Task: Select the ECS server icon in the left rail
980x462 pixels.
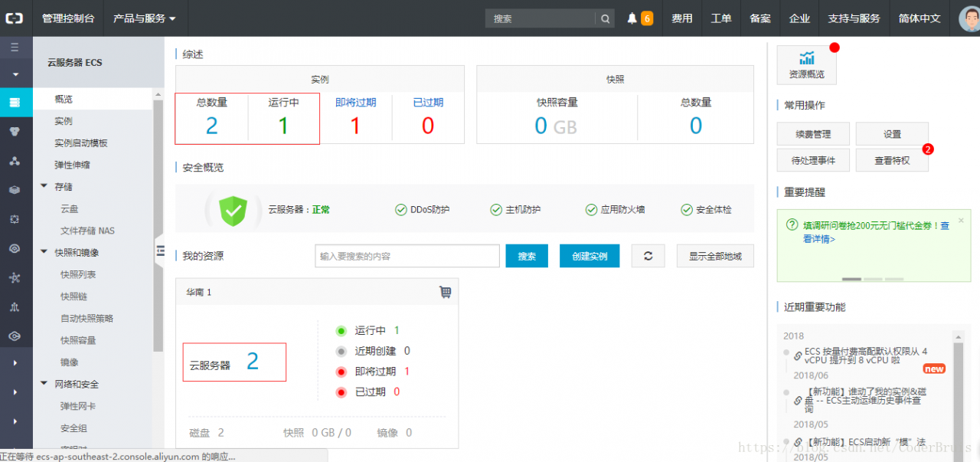Action: point(15,103)
